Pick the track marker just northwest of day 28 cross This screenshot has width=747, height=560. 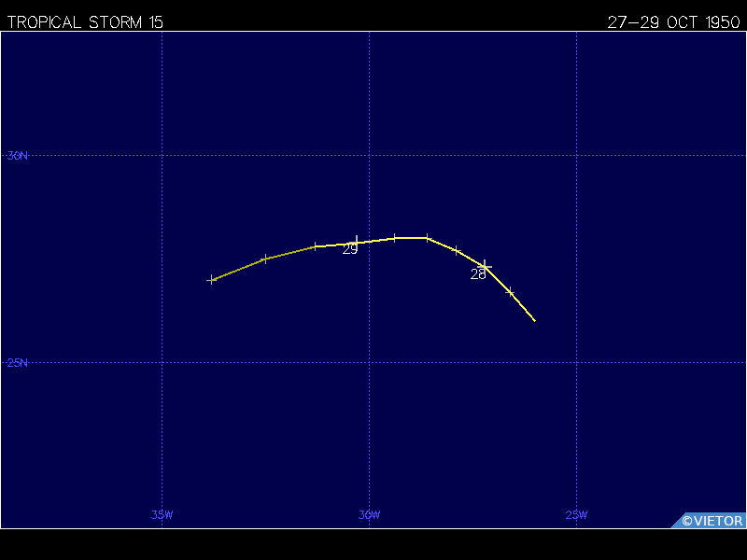point(456,250)
